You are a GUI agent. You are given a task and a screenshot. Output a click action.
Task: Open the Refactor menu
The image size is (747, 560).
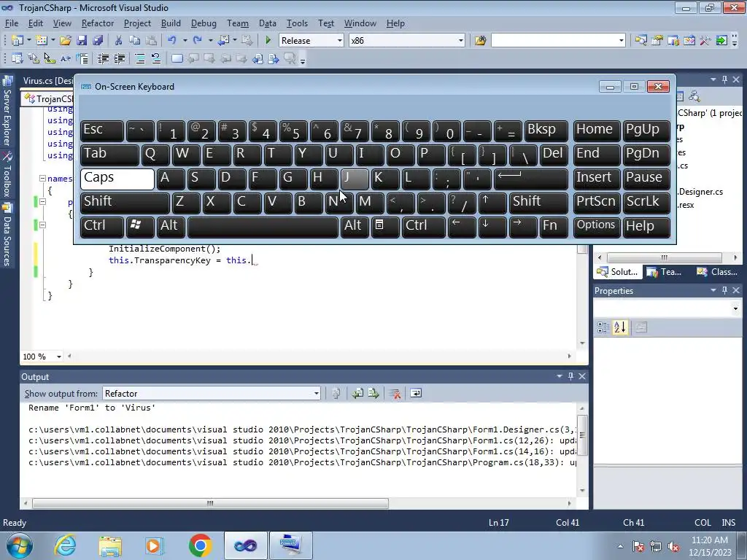(98, 23)
